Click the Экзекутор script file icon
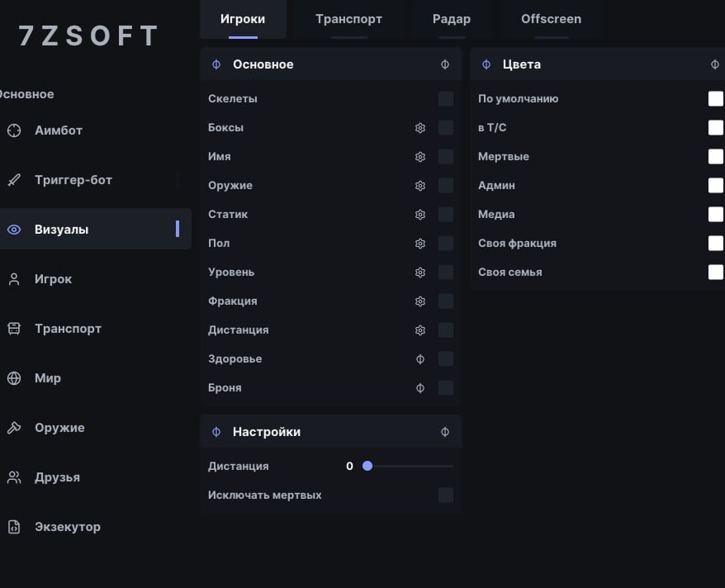 coord(14,527)
